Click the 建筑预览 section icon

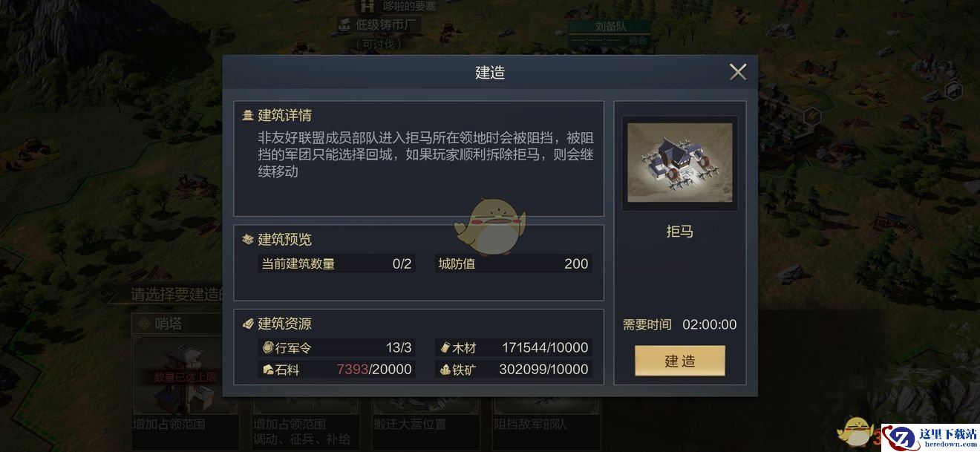point(247,240)
